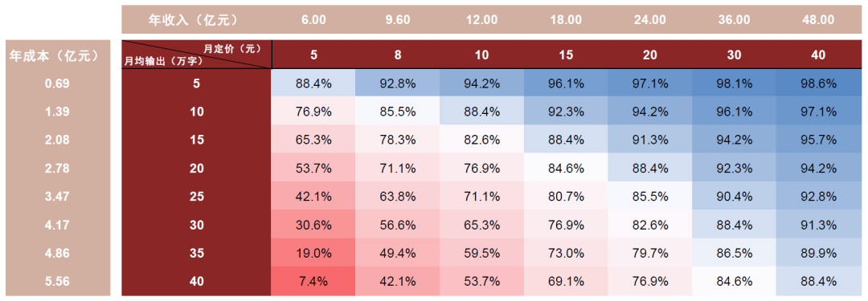Click the 98.6% cell in top row

click(817, 83)
